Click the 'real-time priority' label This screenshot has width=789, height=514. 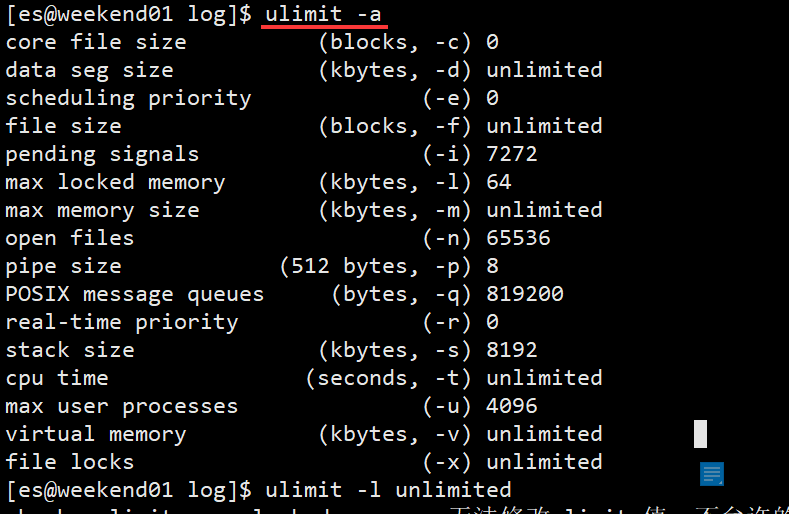pos(122,322)
